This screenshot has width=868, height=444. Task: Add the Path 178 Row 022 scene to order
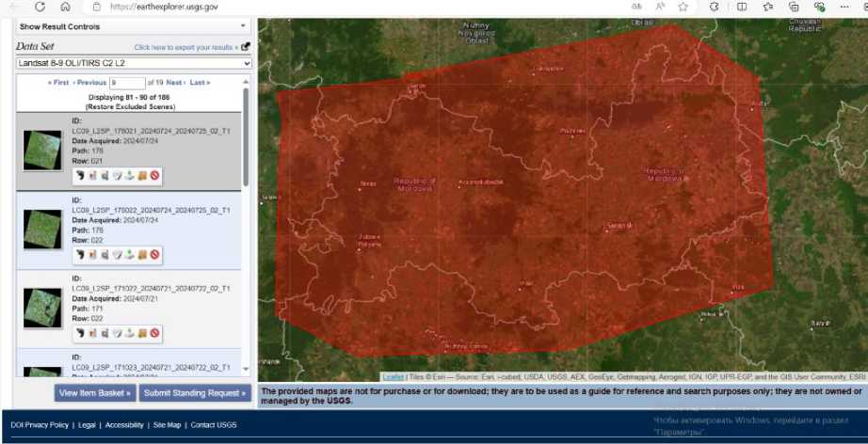142,255
